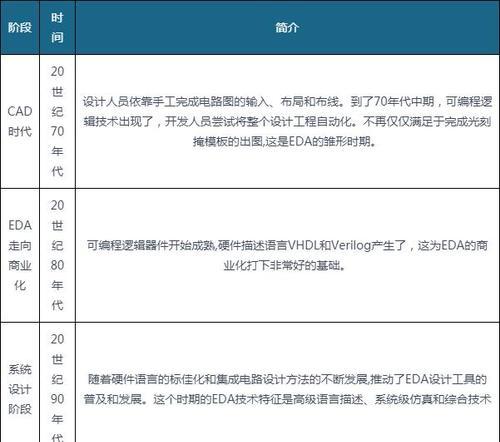The height and width of the screenshot is (442, 500).
Task: Click the 阶段 column header
Action: [20, 27]
